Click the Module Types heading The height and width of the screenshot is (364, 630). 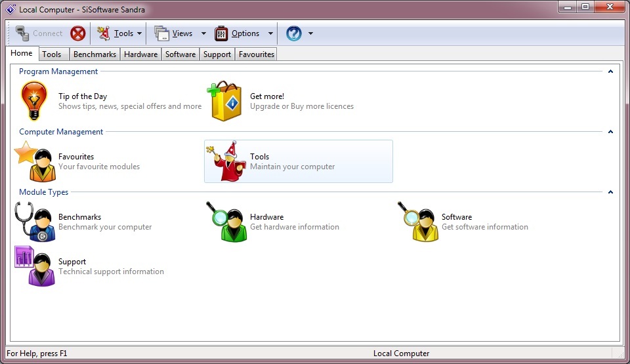(44, 192)
